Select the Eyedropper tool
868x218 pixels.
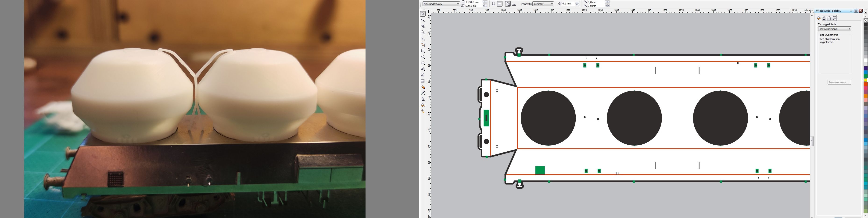(423, 93)
